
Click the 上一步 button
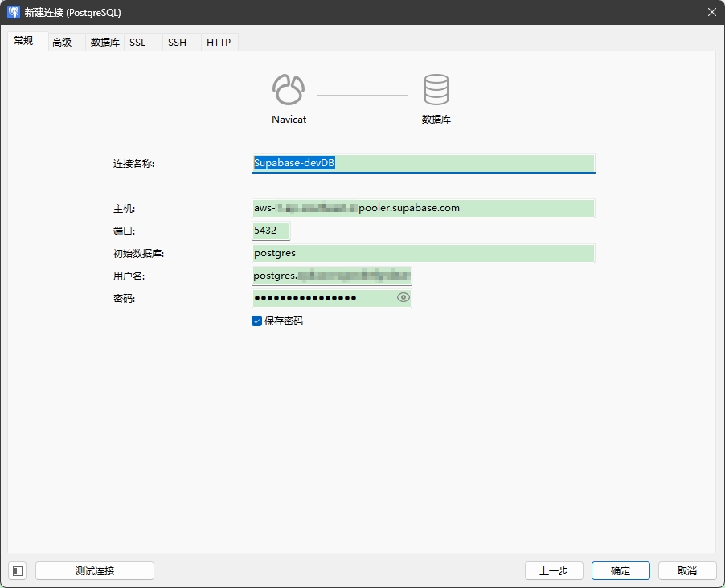[x=554, y=571]
